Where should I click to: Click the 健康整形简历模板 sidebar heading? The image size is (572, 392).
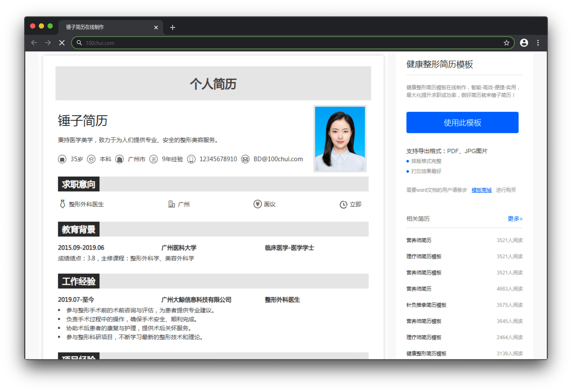point(440,64)
